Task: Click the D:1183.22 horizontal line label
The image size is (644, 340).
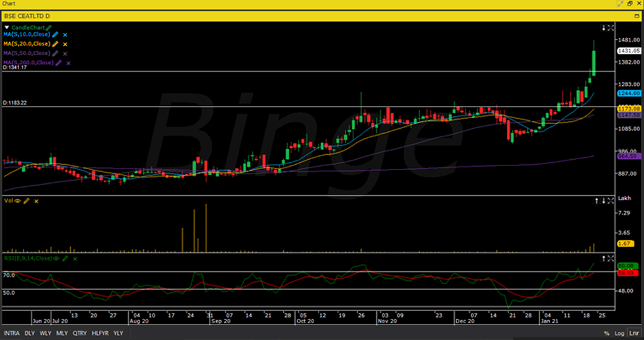Action: pyautogui.click(x=15, y=103)
